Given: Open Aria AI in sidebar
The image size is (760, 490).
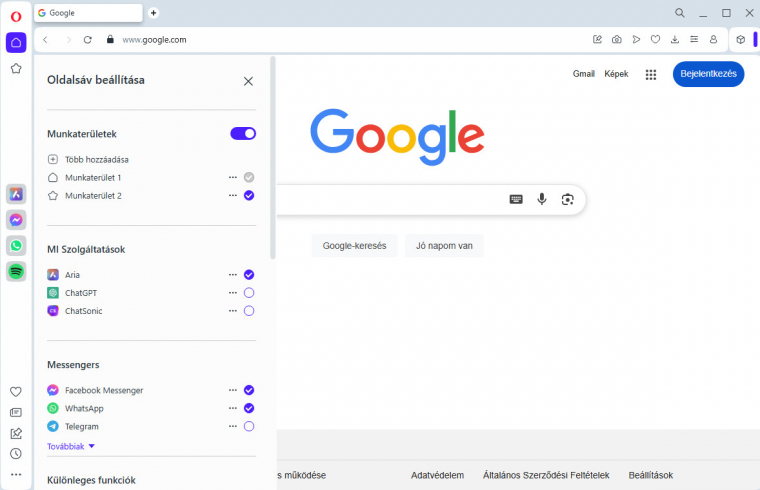Looking at the screenshot, I should click(x=16, y=194).
